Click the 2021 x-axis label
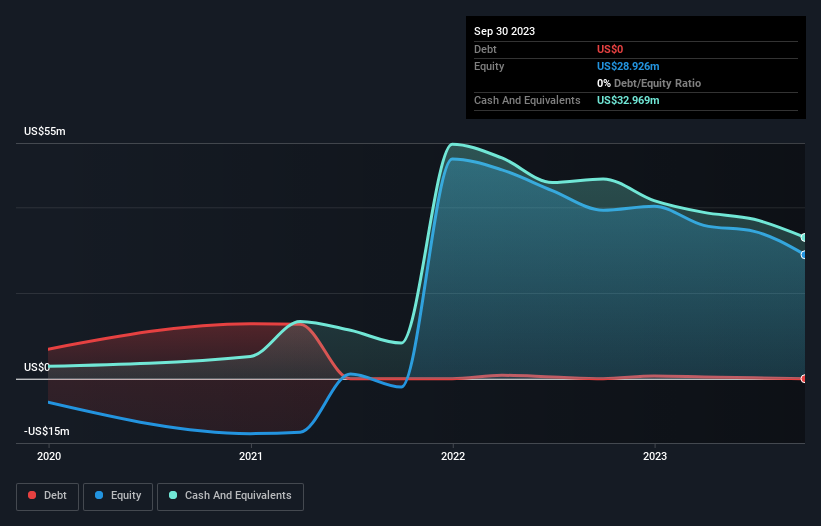821x526 pixels. 251,456
